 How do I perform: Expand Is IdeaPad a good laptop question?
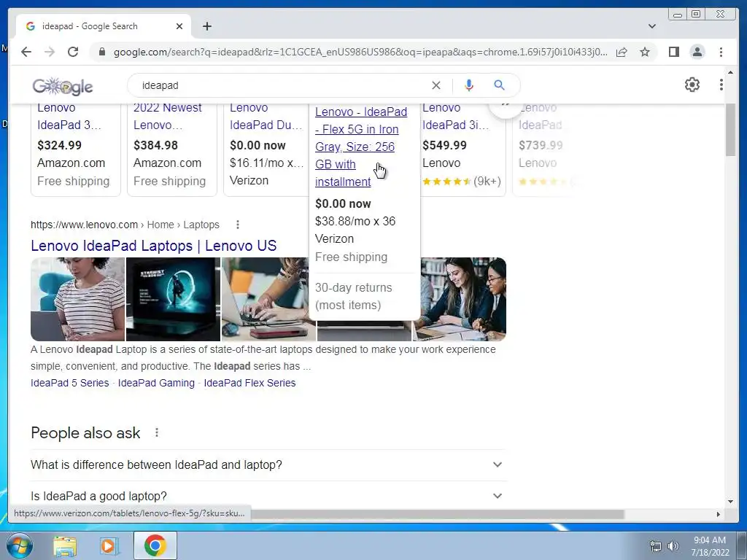pyautogui.click(x=268, y=496)
